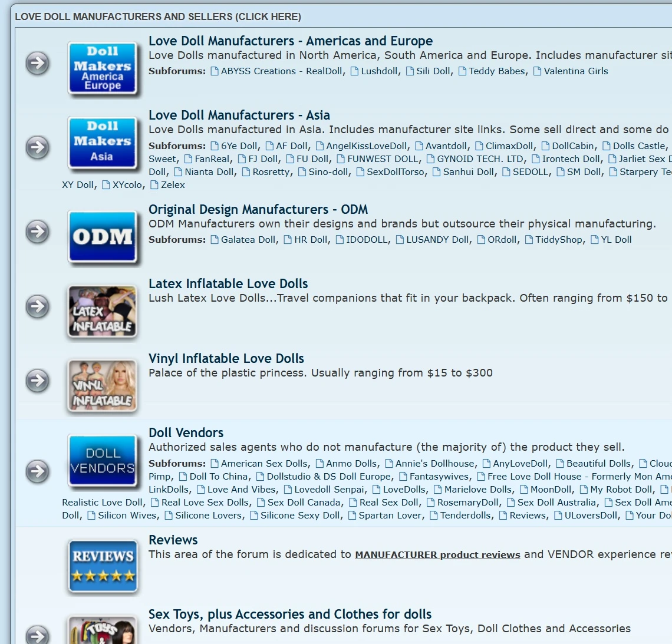This screenshot has width=672, height=644.
Task: Open the SexDollTorso subforum
Action: click(x=396, y=172)
